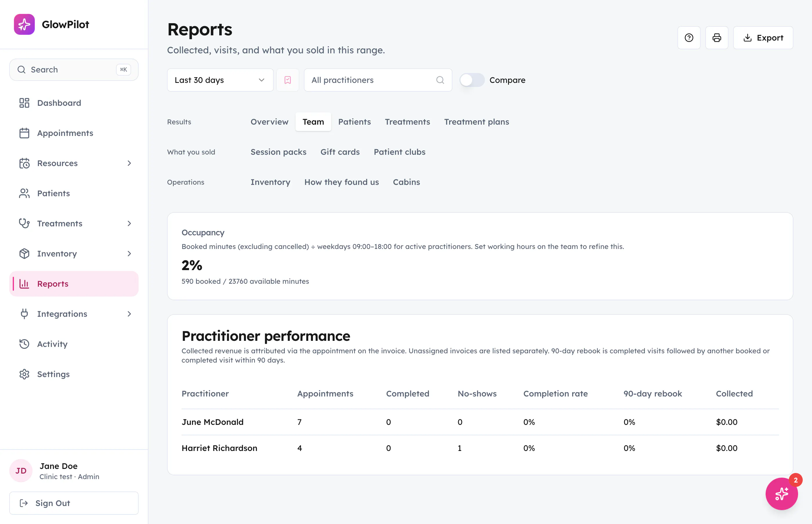
Task: Open Appointments in the sidebar
Action: (x=74, y=133)
